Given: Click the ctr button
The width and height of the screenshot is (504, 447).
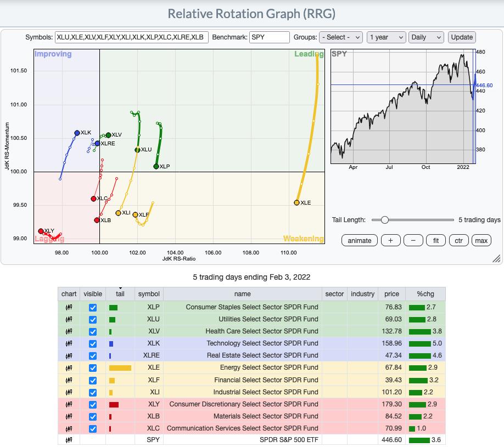Looking at the screenshot, I should [x=458, y=241].
